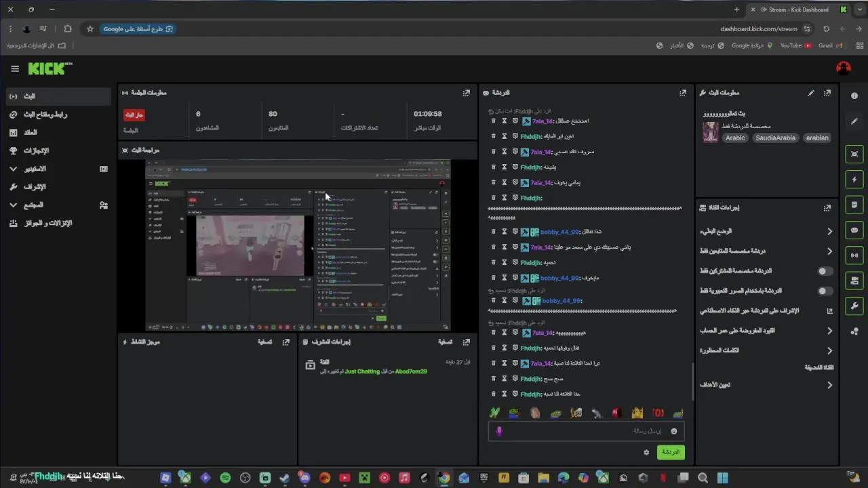Open العائد revenue page in the sidebar

coord(58,132)
